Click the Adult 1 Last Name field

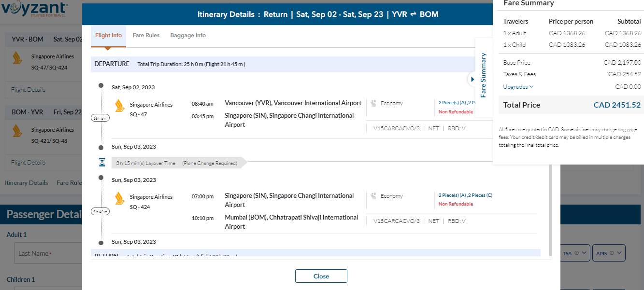[43, 253]
